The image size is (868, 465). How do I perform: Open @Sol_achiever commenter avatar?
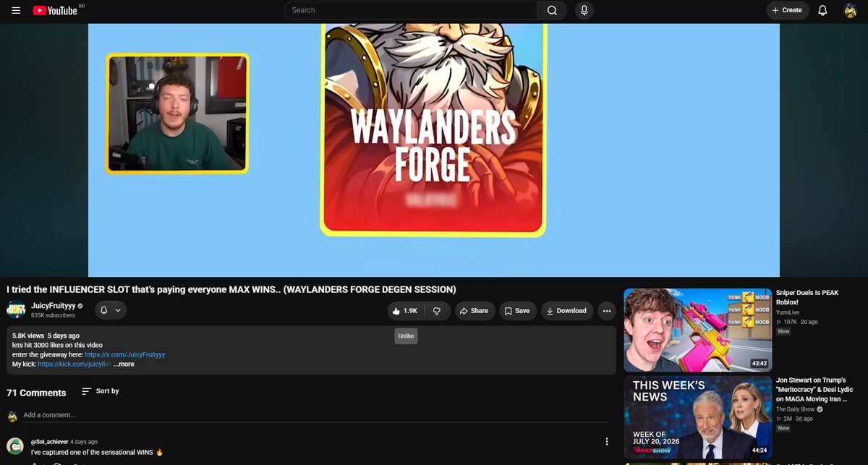tap(15, 446)
